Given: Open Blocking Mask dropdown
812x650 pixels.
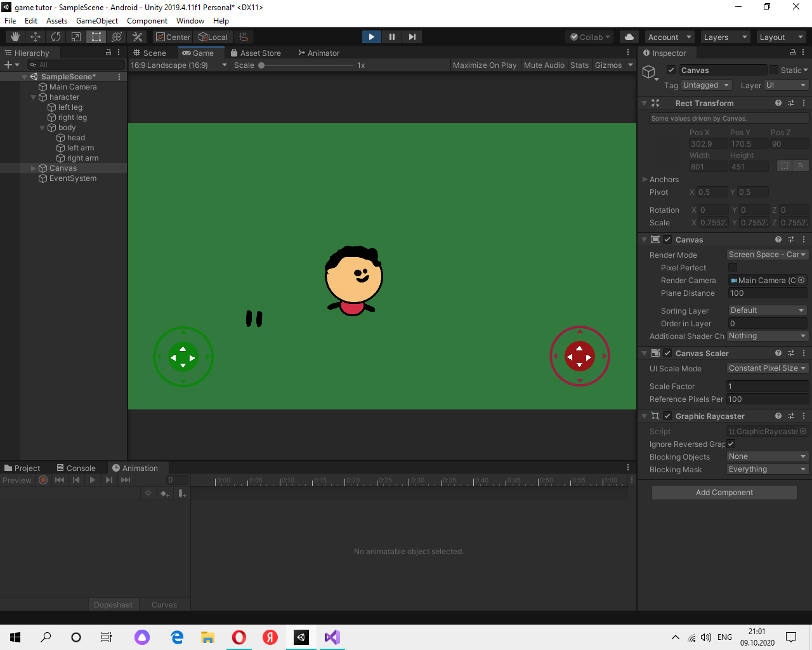Looking at the screenshot, I should coord(768,469).
